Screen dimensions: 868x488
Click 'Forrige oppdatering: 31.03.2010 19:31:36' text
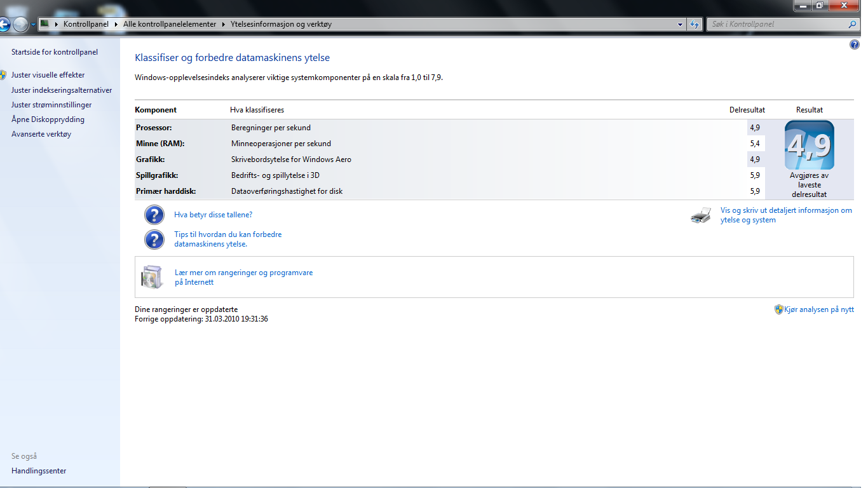pyautogui.click(x=201, y=319)
